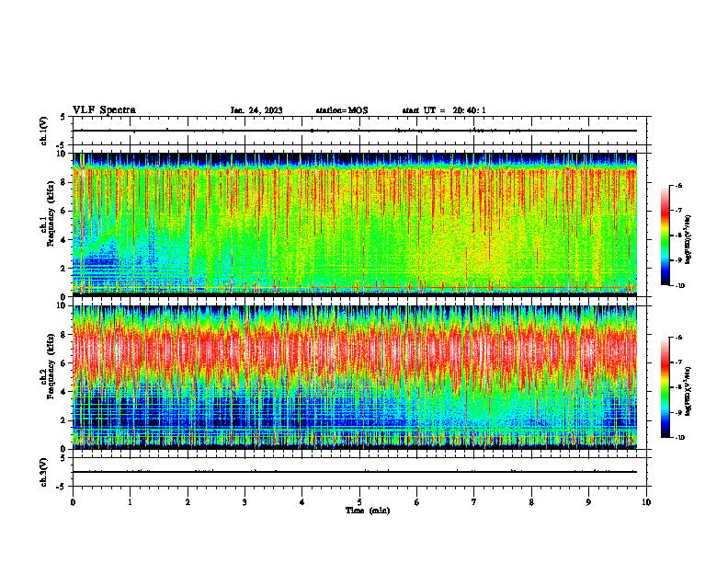Click the "-10" tick on the ch.2 colorbar

(680, 438)
